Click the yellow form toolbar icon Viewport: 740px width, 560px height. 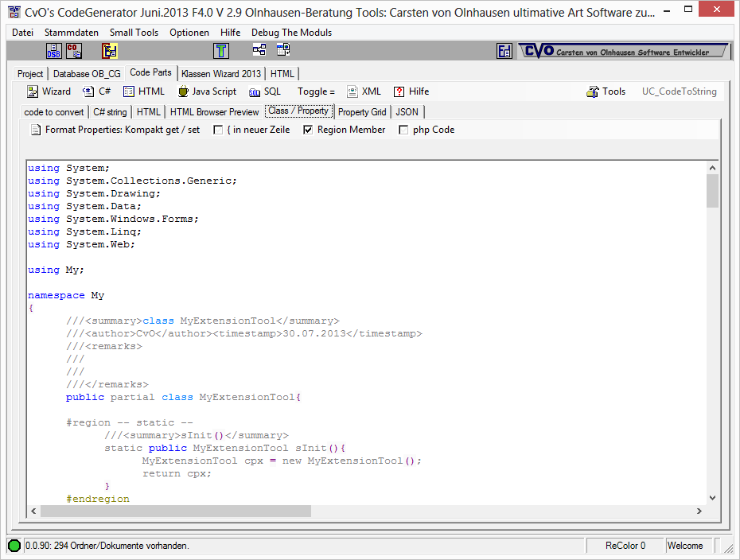coord(110,50)
